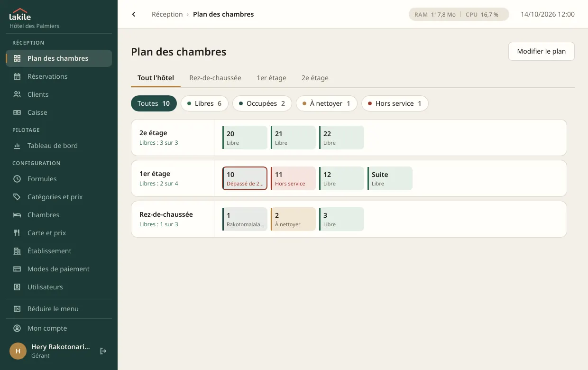588x370 pixels.
Task: Click the Plan des chambres grid icon
Action: click(17, 58)
